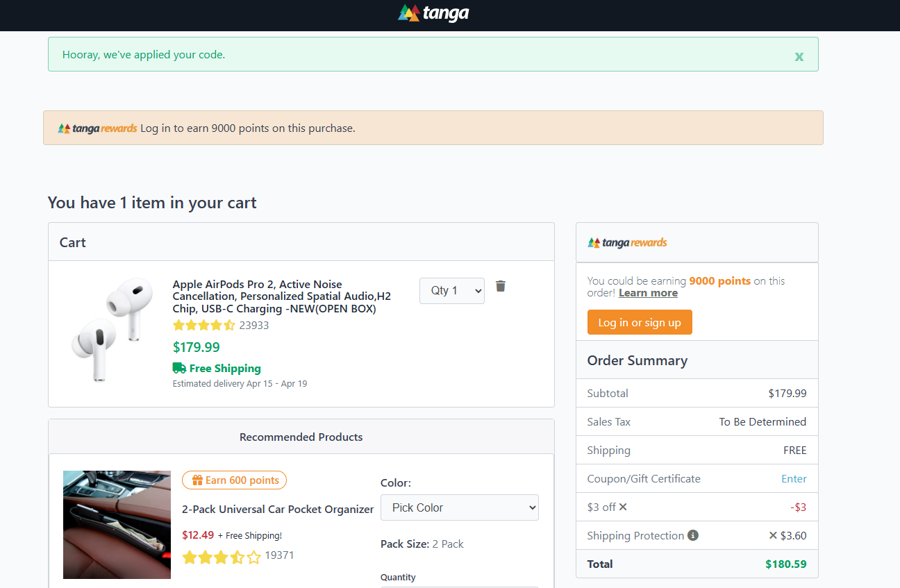Click the Shipping Protection info icon
The image size is (900, 588).
(x=693, y=535)
